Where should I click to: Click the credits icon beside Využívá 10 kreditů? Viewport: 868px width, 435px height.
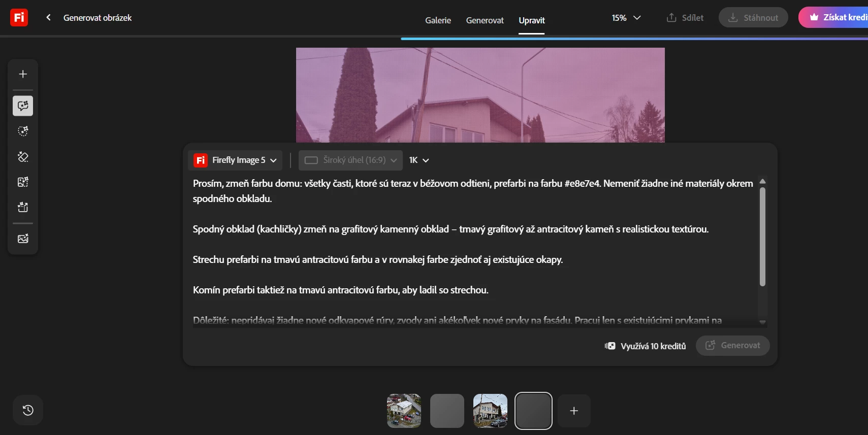pos(610,346)
